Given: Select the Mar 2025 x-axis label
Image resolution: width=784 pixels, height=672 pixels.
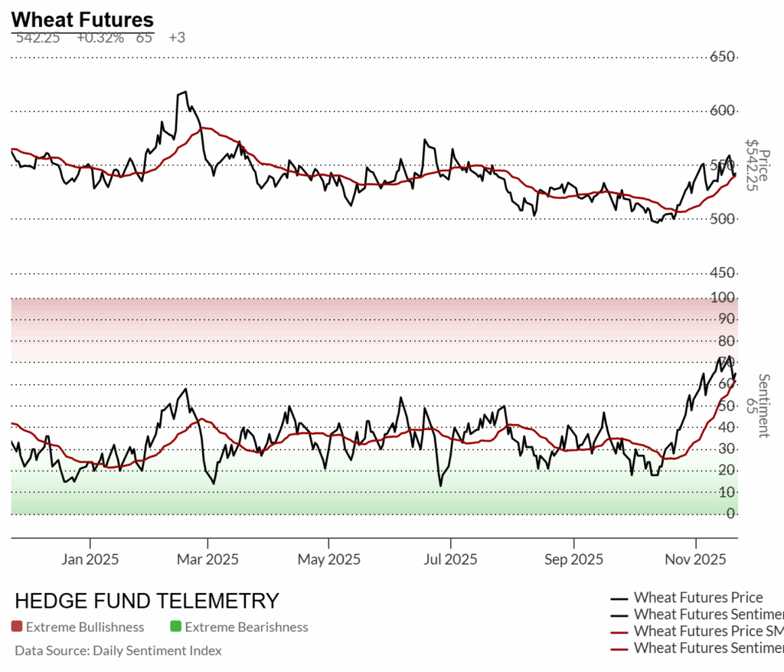Looking at the screenshot, I should pos(207,559).
